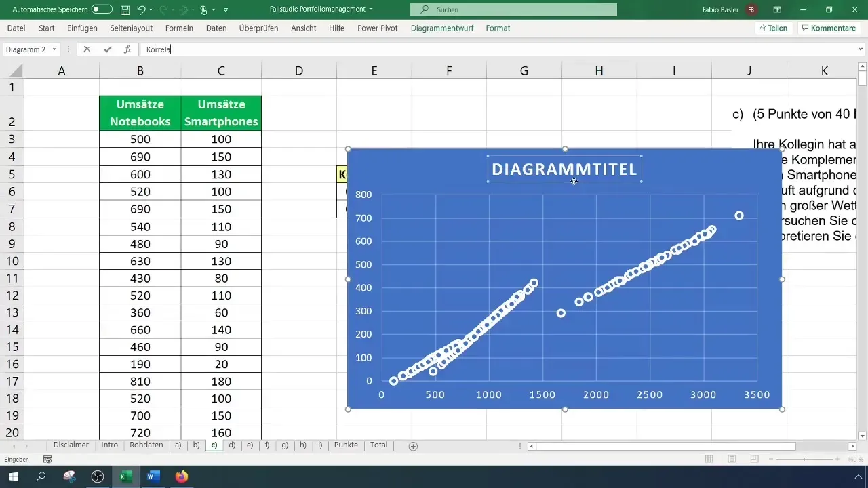Expand the Name Box dropdown

pos(54,49)
